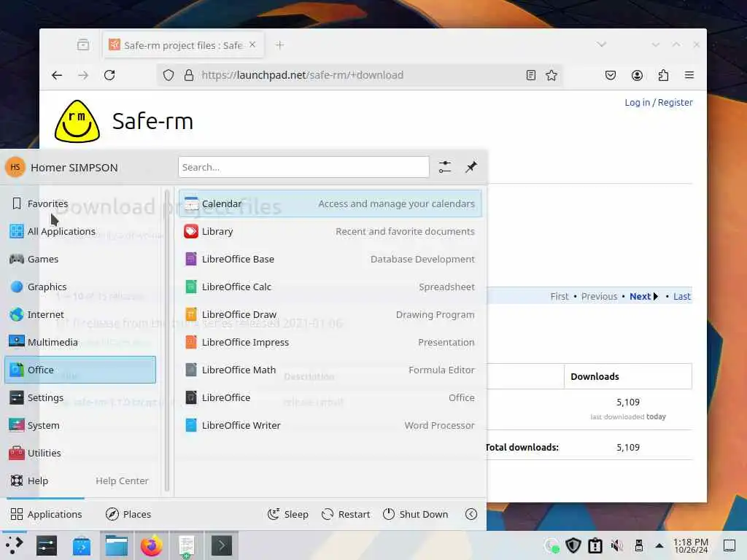Open Firefox hamburger menu
Image resolution: width=747 pixels, height=560 pixels.
(689, 75)
